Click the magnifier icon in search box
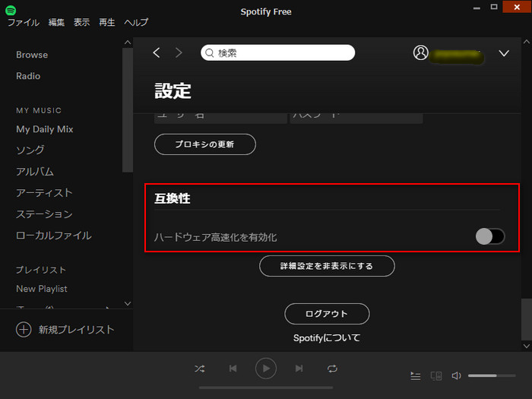 [x=209, y=53]
